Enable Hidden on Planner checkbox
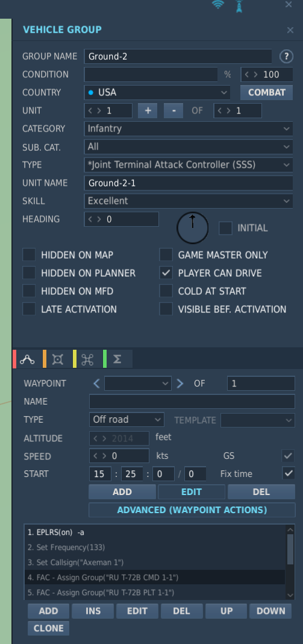 29,273
